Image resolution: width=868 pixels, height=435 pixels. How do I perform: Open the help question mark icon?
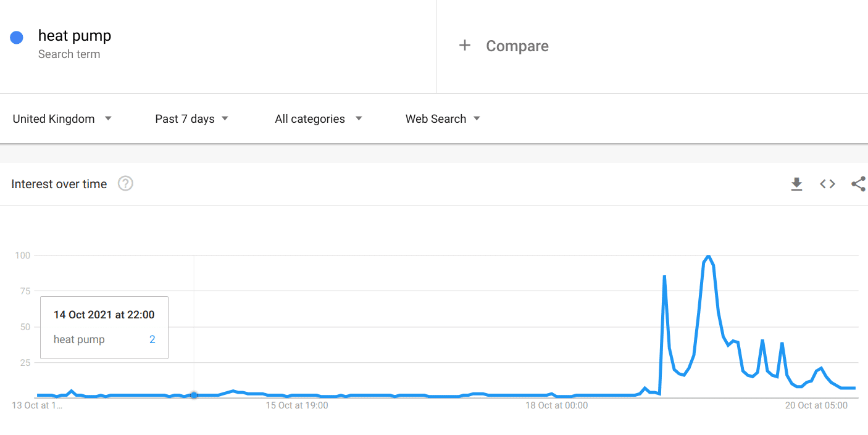(125, 183)
